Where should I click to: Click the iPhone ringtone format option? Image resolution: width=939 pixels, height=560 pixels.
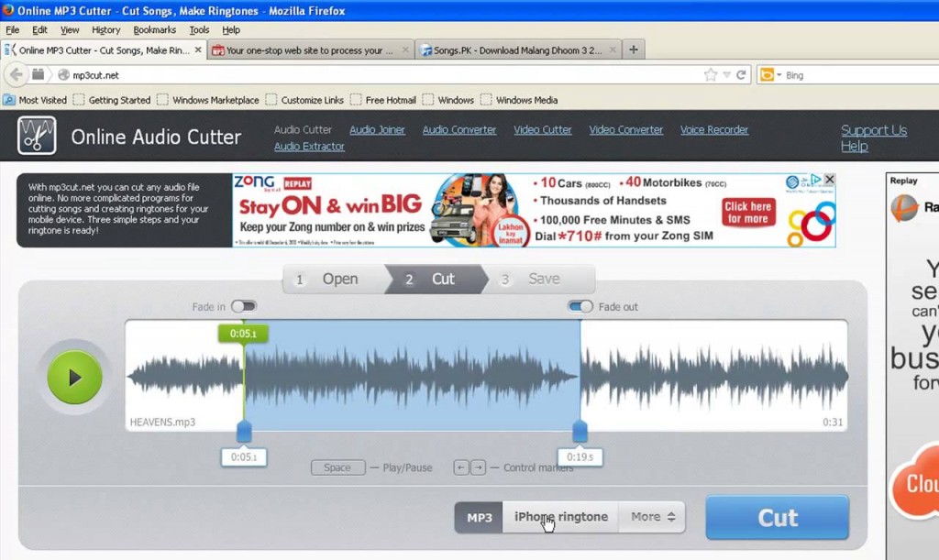[559, 516]
